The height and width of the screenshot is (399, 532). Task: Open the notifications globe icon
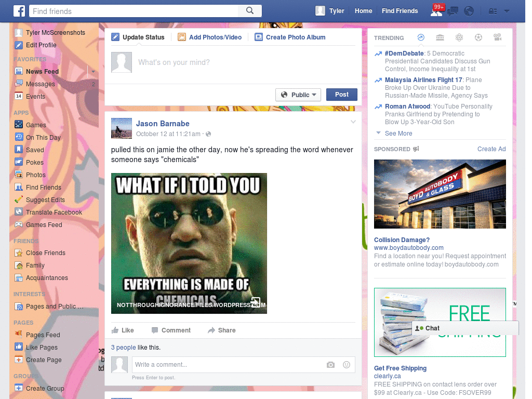469,11
